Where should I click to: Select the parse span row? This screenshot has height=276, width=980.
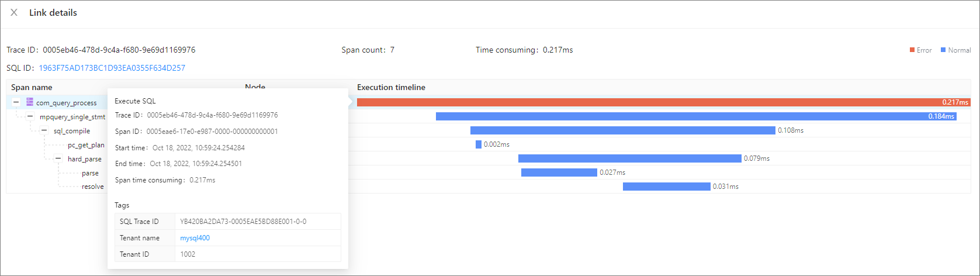(x=90, y=173)
